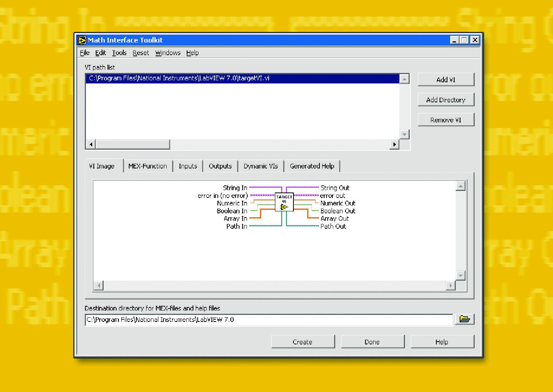Switch to the MEX-Function tab

[148, 166]
